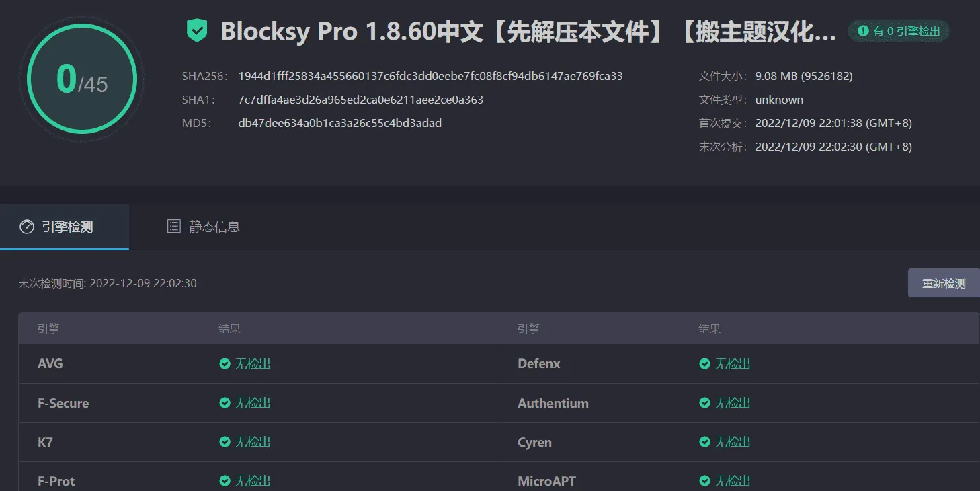Viewport: 980px width, 491px height.
Task: Select the MD5 hash value db47dee634a0...
Action: [339, 123]
